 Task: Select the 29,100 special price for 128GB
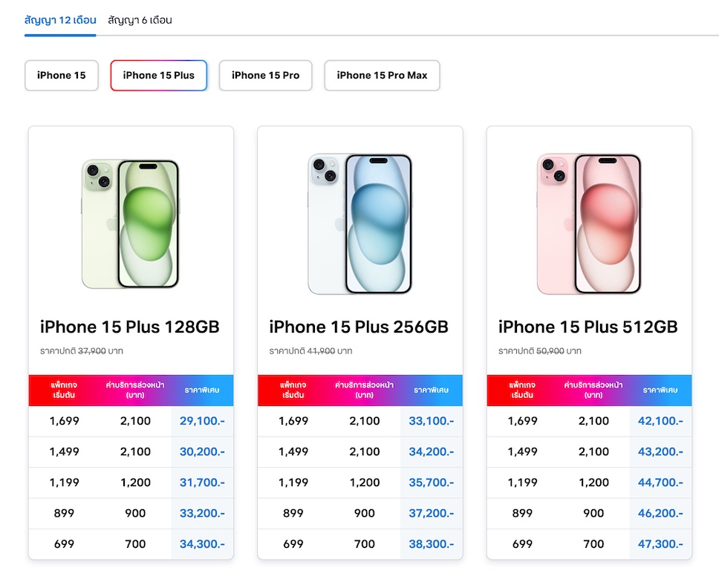(202, 421)
